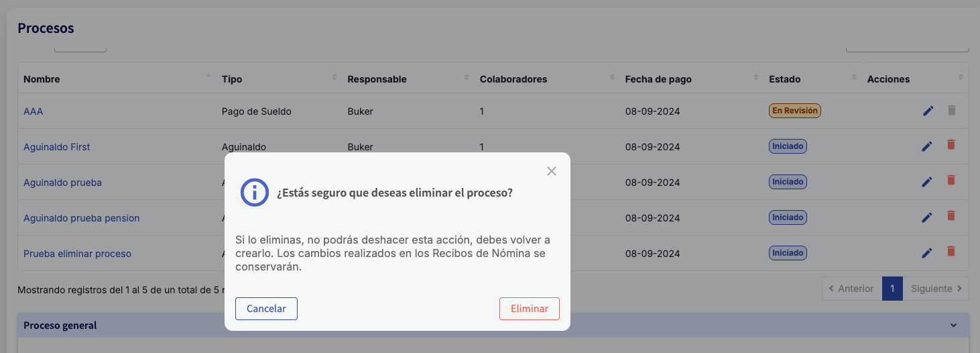Image resolution: width=980 pixels, height=353 pixels.
Task: Click pencil icon for Prueba eliminar proceso
Action: [927, 253]
